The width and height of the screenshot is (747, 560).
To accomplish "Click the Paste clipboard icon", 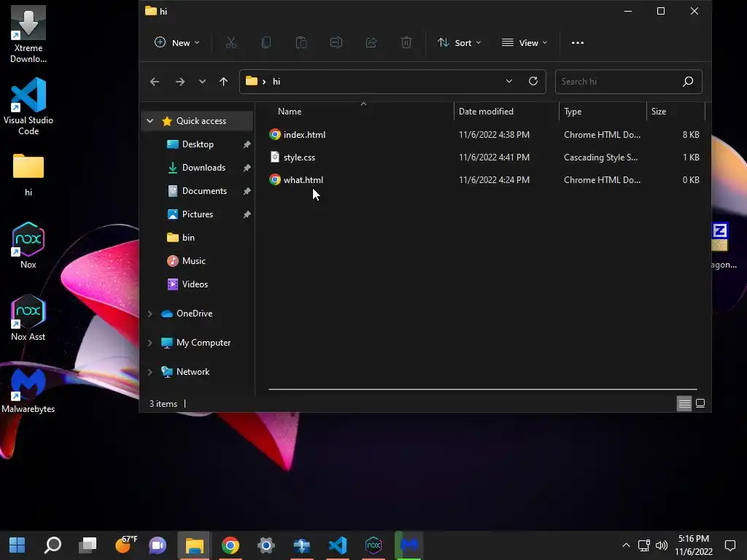I will point(301,43).
